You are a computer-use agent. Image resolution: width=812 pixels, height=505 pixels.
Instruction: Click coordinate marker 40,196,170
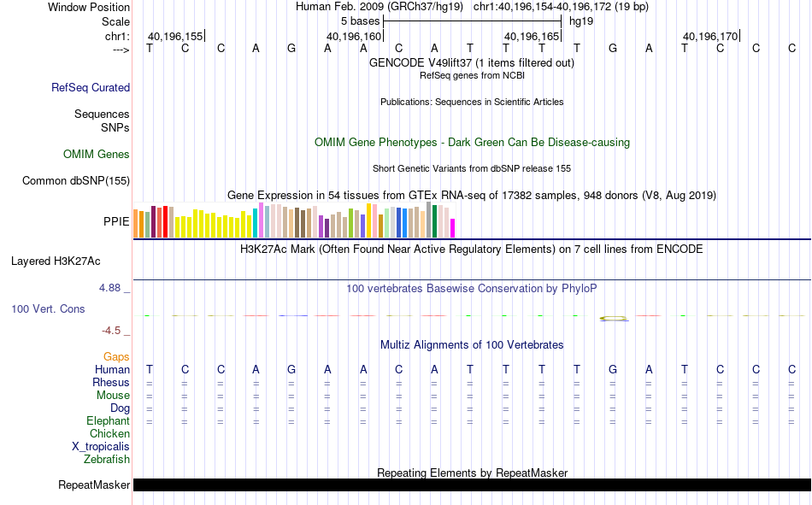click(x=711, y=36)
